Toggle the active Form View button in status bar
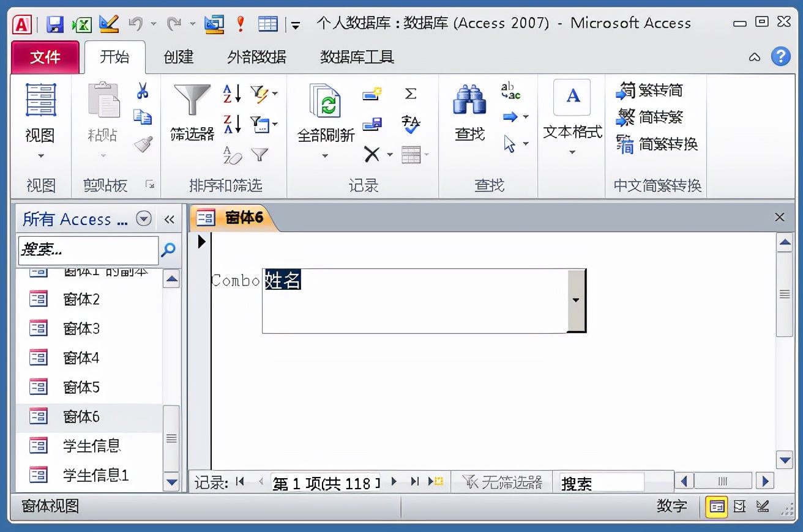The width and height of the screenshot is (803, 532). (716, 506)
